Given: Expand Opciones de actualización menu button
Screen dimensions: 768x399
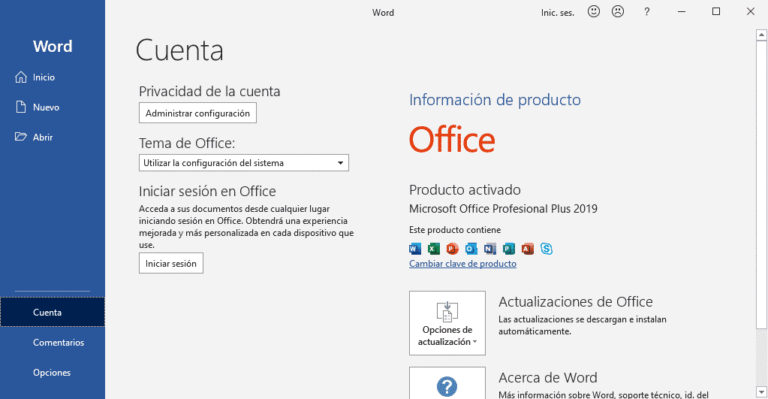Looking at the screenshot, I should (447, 323).
